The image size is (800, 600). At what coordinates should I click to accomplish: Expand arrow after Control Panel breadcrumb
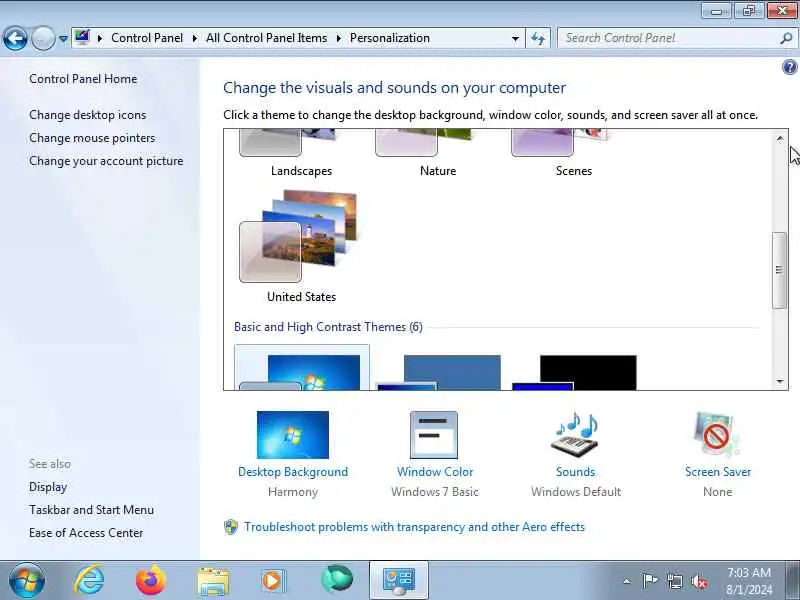pos(194,38)
